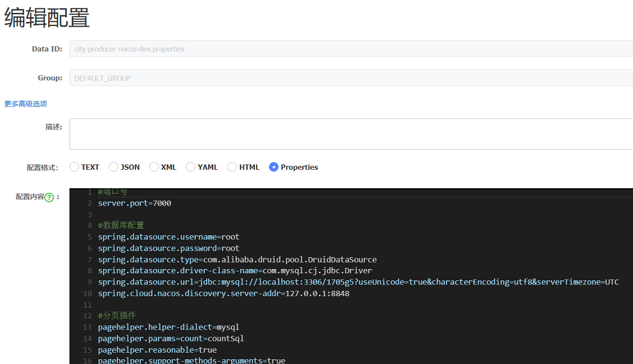Click the Group input field

point(351,78)
